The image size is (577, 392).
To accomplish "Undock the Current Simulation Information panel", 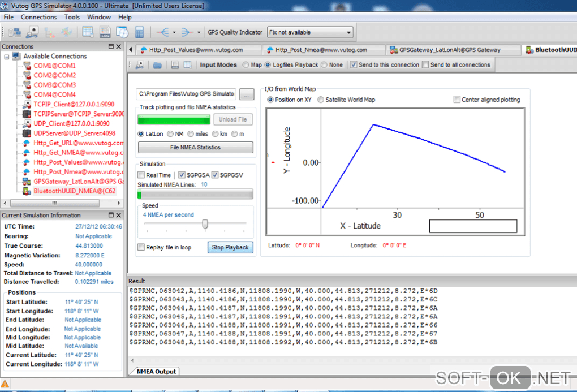I will tap(111, 215).
